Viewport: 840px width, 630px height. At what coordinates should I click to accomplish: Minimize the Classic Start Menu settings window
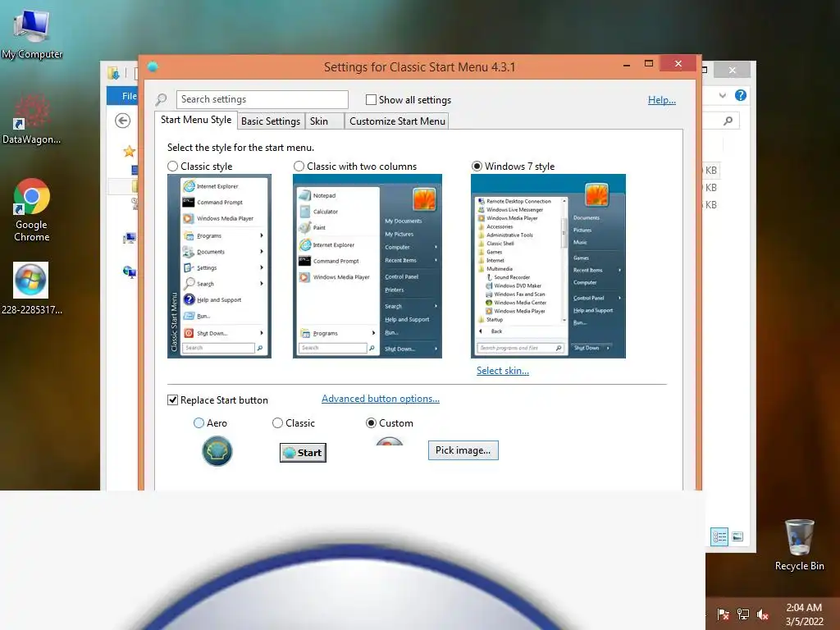coord(626,64)
